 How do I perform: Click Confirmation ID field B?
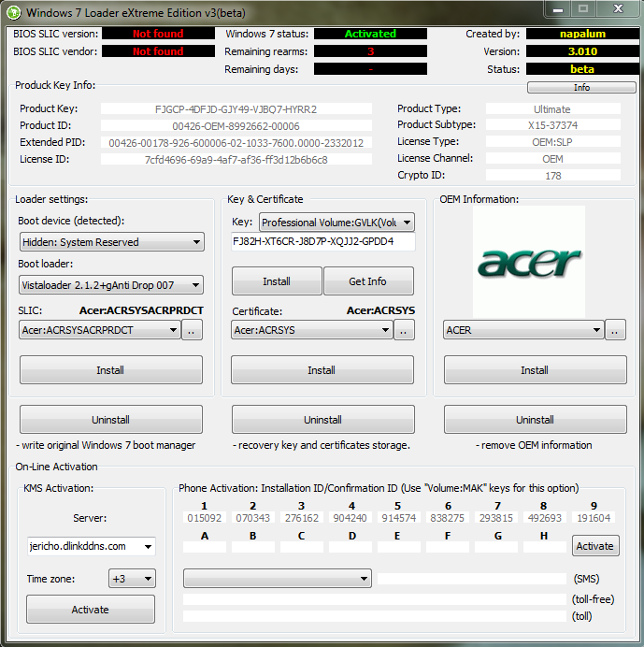coord(253,547)
